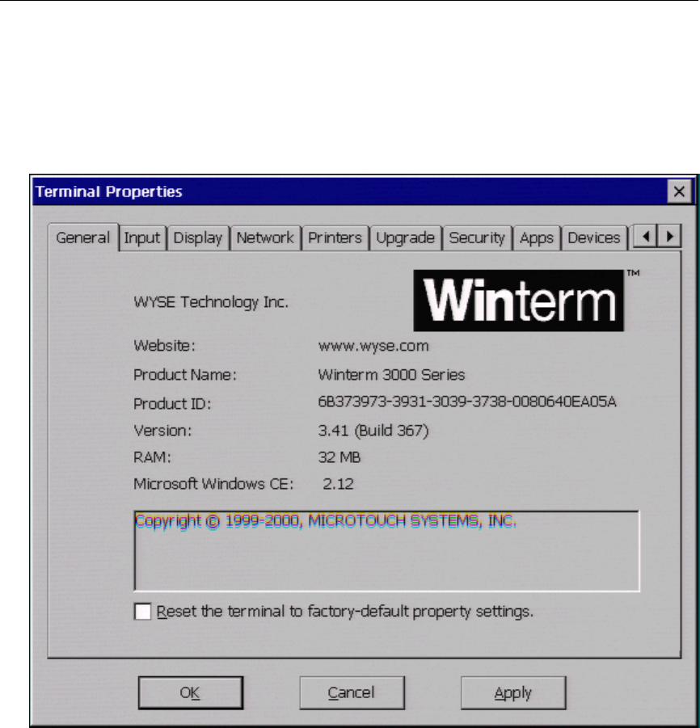
Task: Click the RAM: label
Action: point(152,458)
